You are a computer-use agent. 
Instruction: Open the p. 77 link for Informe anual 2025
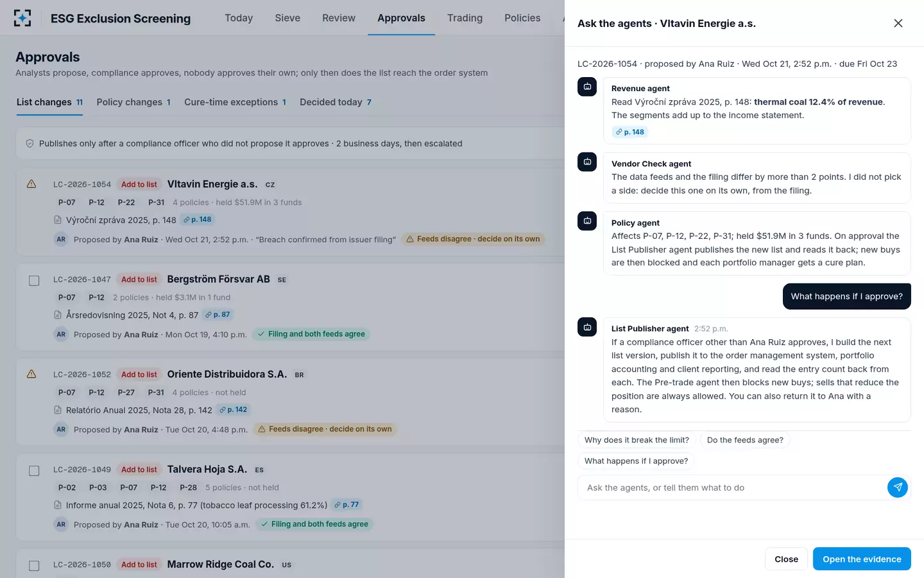tap(346, 505)
